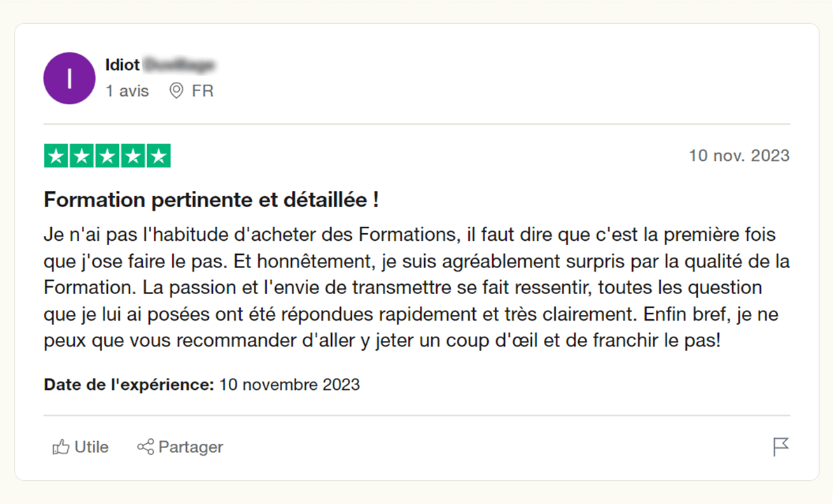The width and height of the screenshot is (833, 504).
Task: Click the thumbs-up icon
Action: pos(61,447)
